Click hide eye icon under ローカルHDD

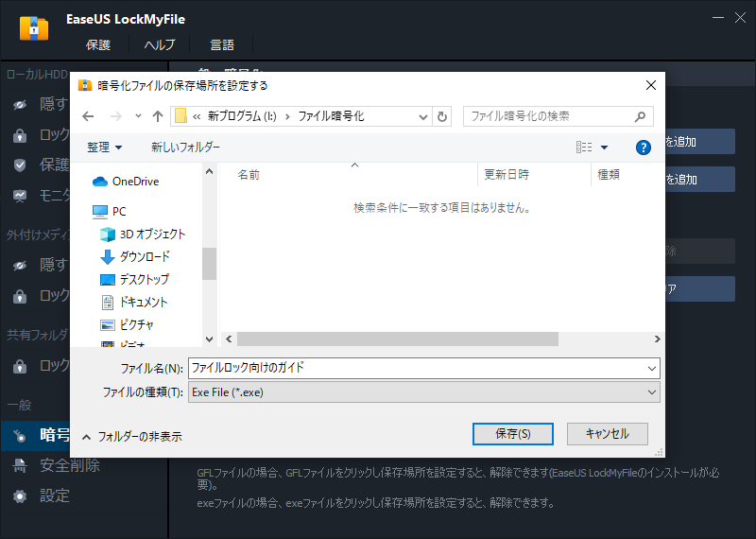(20, 105)
